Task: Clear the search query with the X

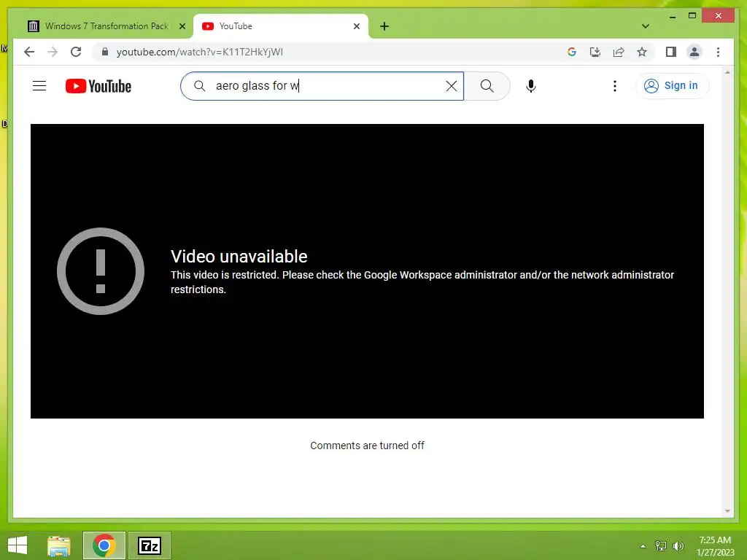Action: (451, 86)
